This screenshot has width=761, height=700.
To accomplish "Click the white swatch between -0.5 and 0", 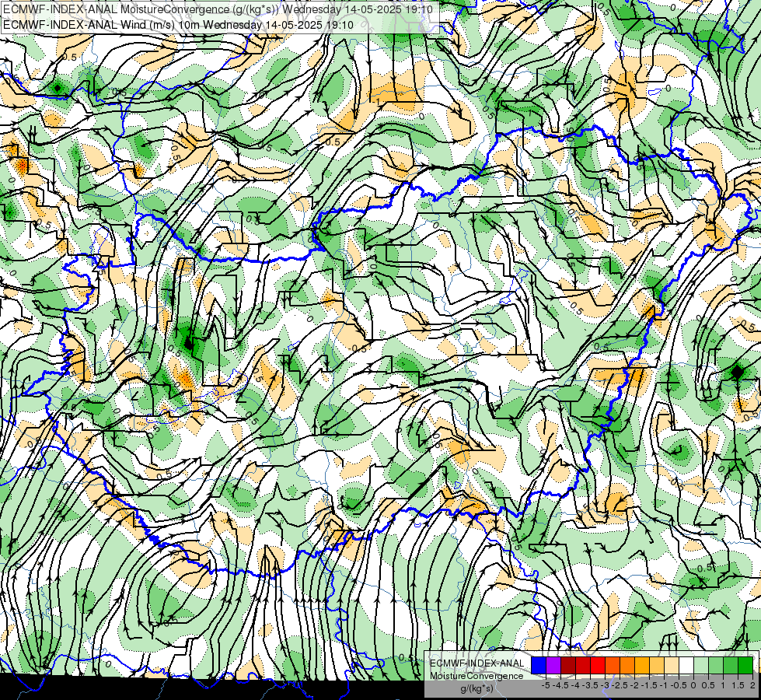I will pyautogui.click(x=686, y=666).
